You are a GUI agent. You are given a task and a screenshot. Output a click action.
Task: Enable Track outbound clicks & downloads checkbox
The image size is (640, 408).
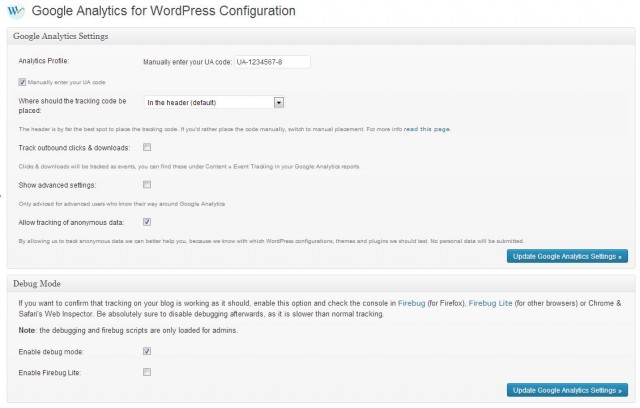coord(147,147)
